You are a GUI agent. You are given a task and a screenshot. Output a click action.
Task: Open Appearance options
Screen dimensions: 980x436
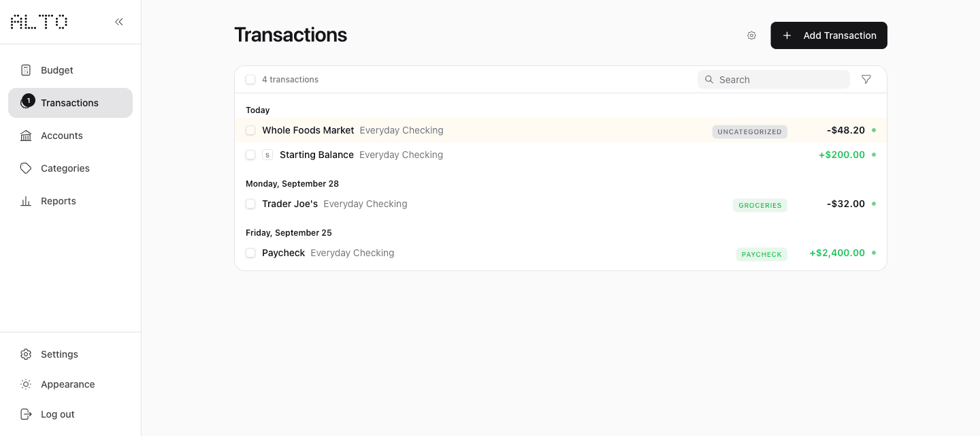click(x=70, y=384)
